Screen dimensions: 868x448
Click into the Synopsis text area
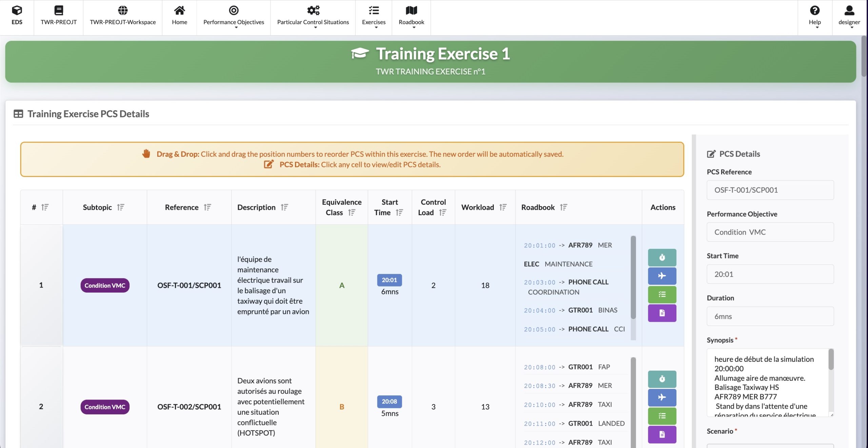pos(766,382)
